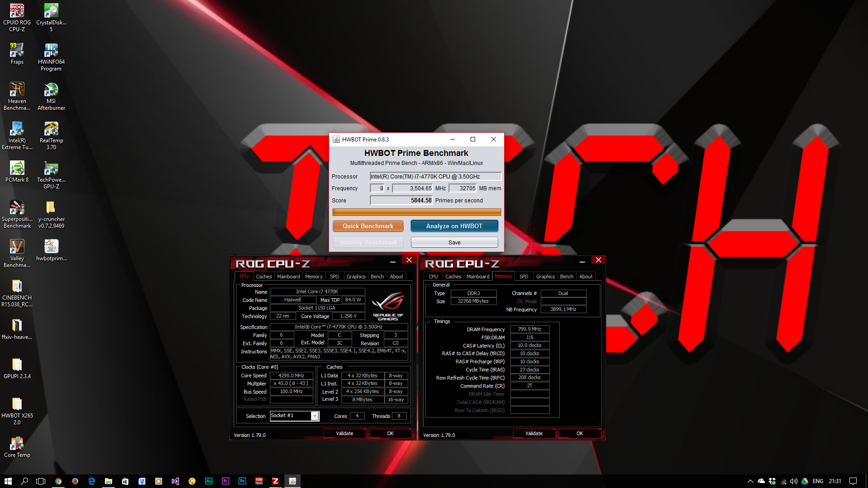Open Bench tab in left CPU-Z window
The width and height of the screenshot is (868, 488).
[377, 277]
